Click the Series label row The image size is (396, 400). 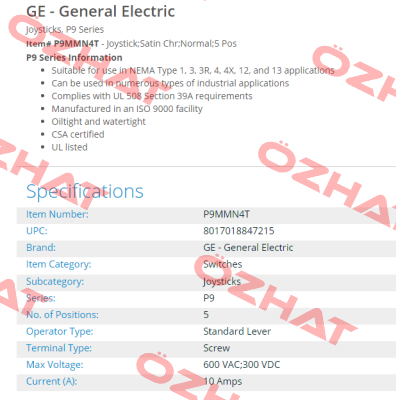(x=206, y=298)
